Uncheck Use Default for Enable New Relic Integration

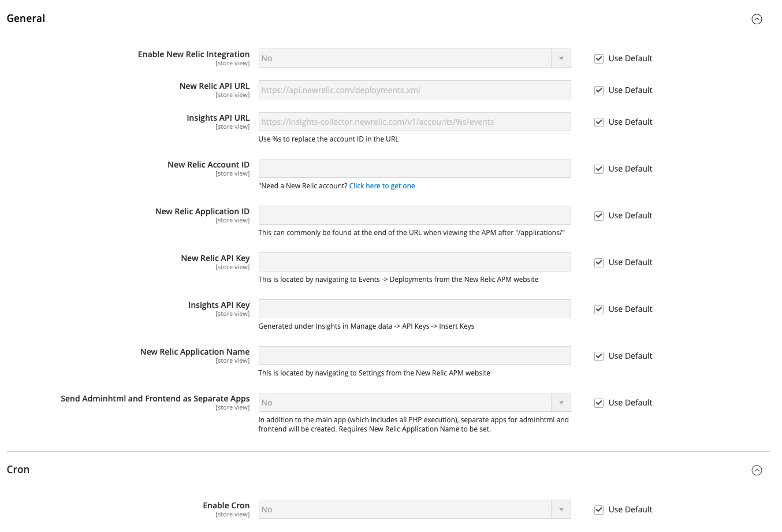(x=599, y=58)
